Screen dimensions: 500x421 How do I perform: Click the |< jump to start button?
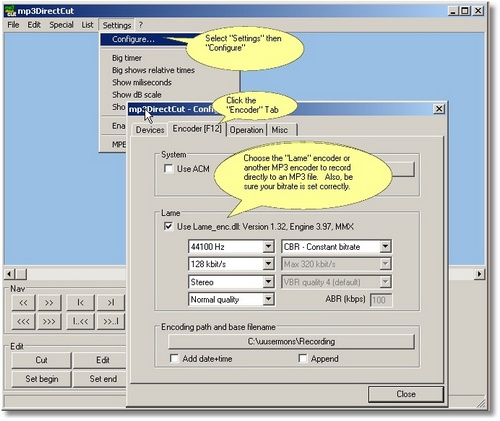(80, 303)
